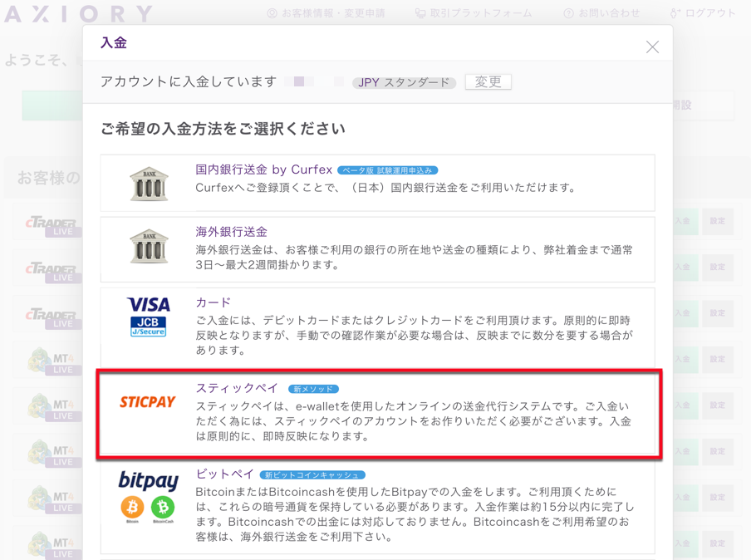Image resolution: width=751 pixels, height=560 pixels.
Task: Select ビットペイ deposit method
Action: 377,509
